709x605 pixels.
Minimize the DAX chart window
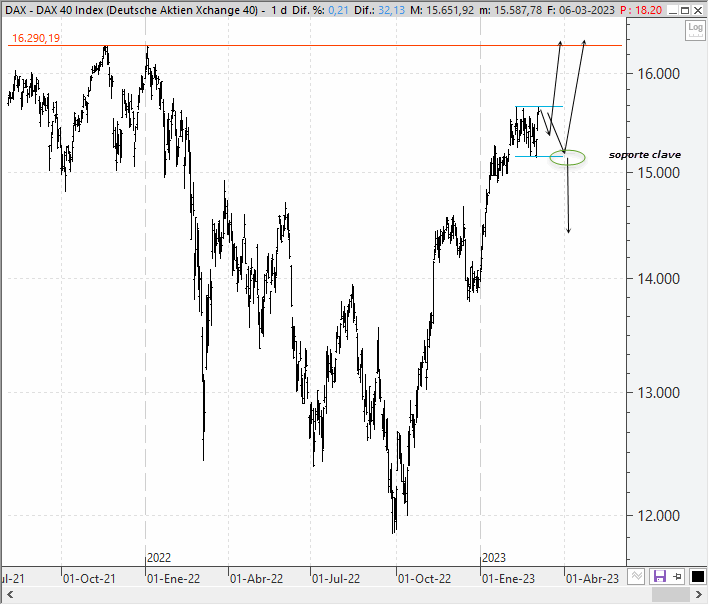click(673, 10)
